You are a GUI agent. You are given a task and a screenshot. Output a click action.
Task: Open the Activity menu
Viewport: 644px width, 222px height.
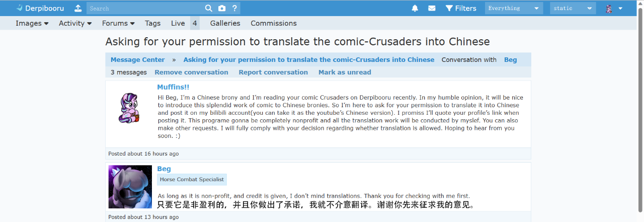coord(75,23)
